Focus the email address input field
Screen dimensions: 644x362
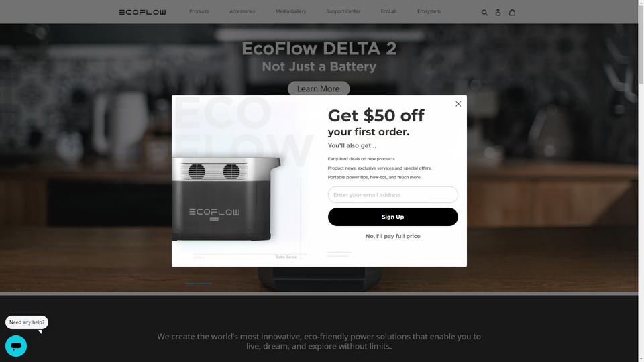point(392,194)
